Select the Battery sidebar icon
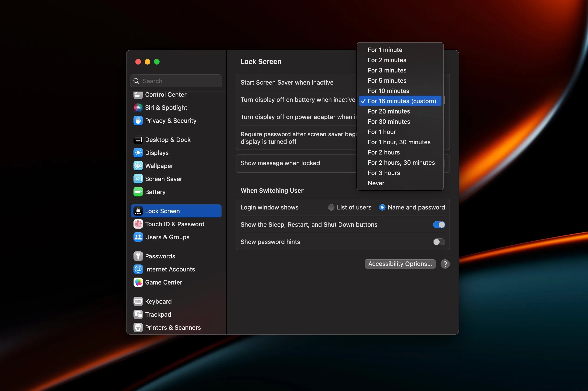The image size is (588, 391). pyautogui.click(x=138, y=192)
